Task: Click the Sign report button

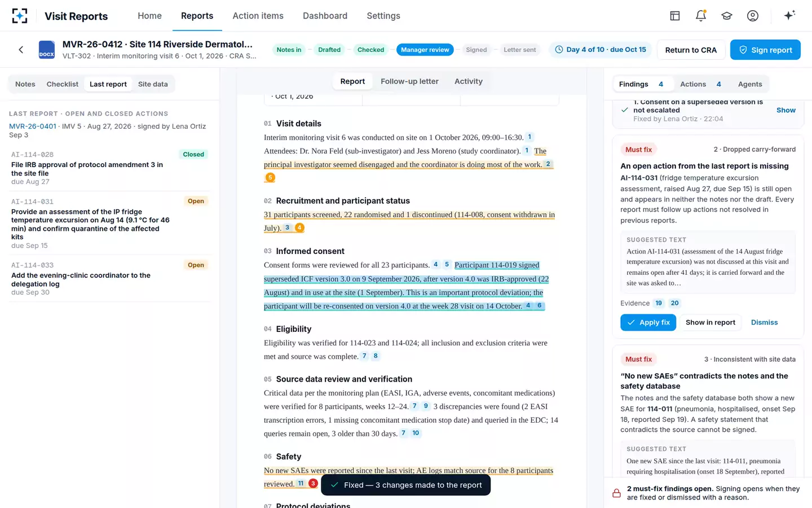Action: pyautogui.click(x=765, y=50)
